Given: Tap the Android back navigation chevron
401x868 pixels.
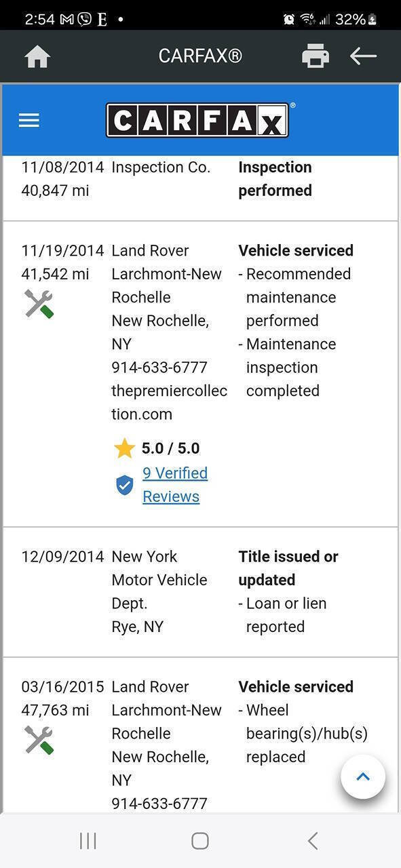Looking at the screenshot, I should point(312,841).
